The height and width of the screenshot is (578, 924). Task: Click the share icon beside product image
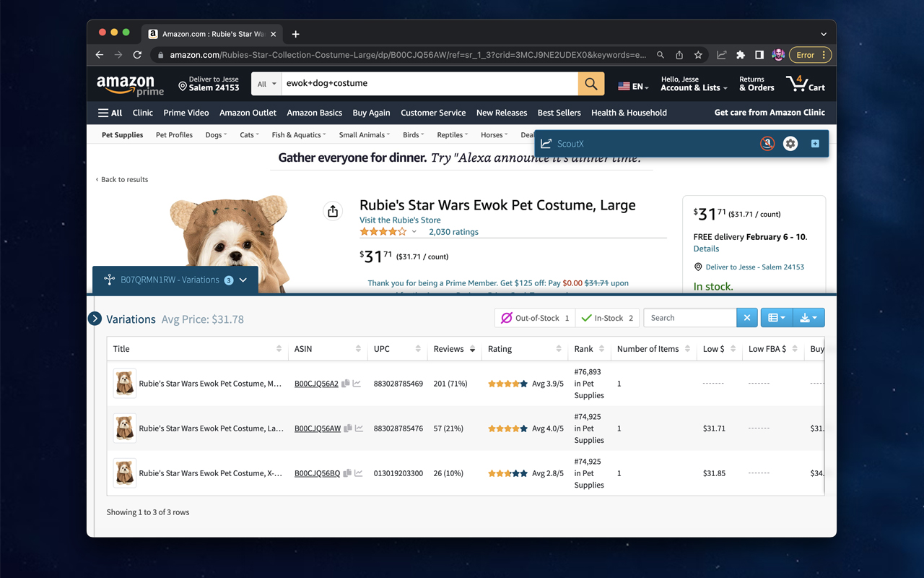click(x=333, y=211)
